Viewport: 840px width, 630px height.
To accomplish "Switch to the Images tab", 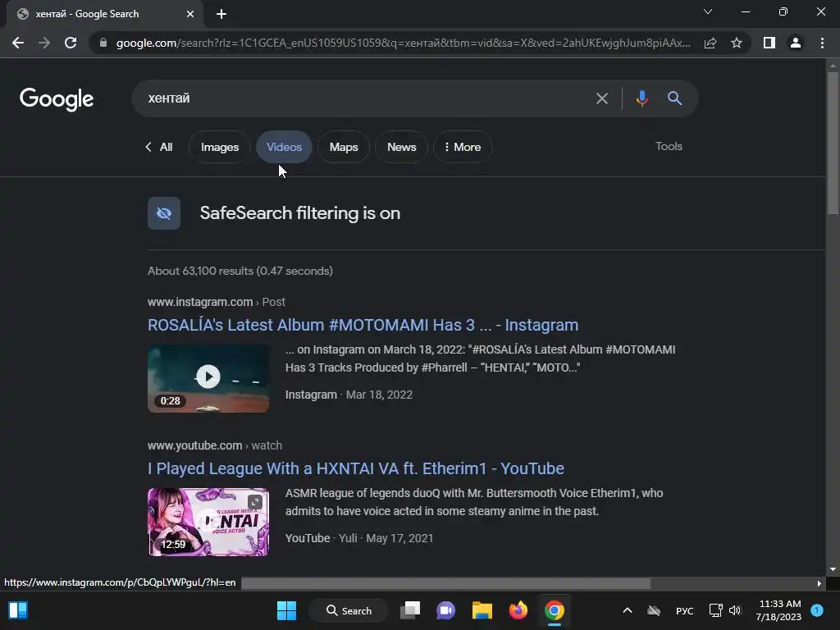I will (x=220, y=148).
